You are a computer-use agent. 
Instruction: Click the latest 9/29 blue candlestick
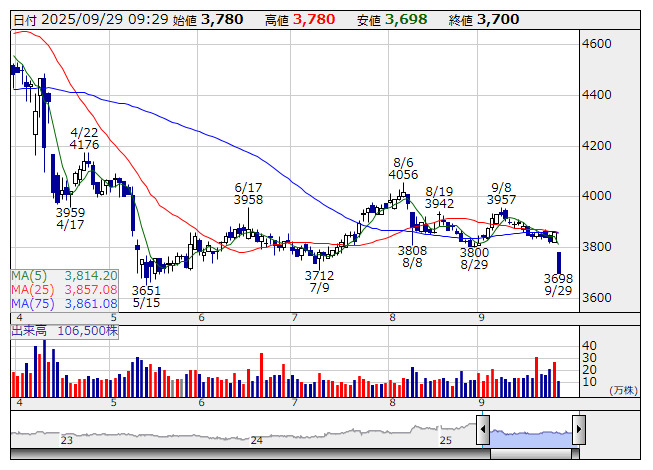tap(559, 263)
